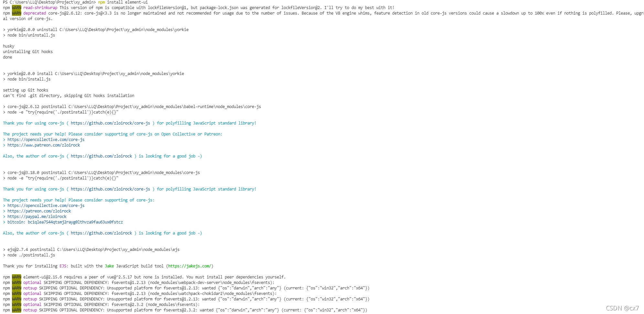Click the npm install element-ui command text
Viewport: 644px width, 314px height.
[123, 2]
